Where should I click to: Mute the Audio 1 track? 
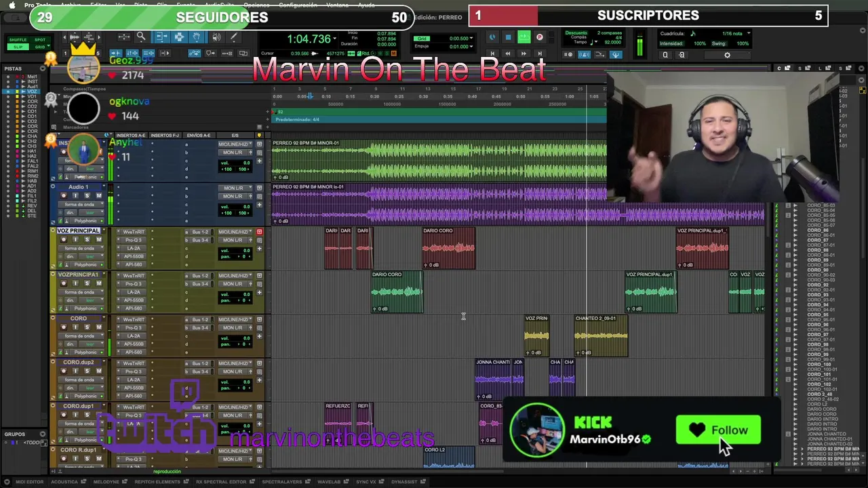click(x=98, y=196)
